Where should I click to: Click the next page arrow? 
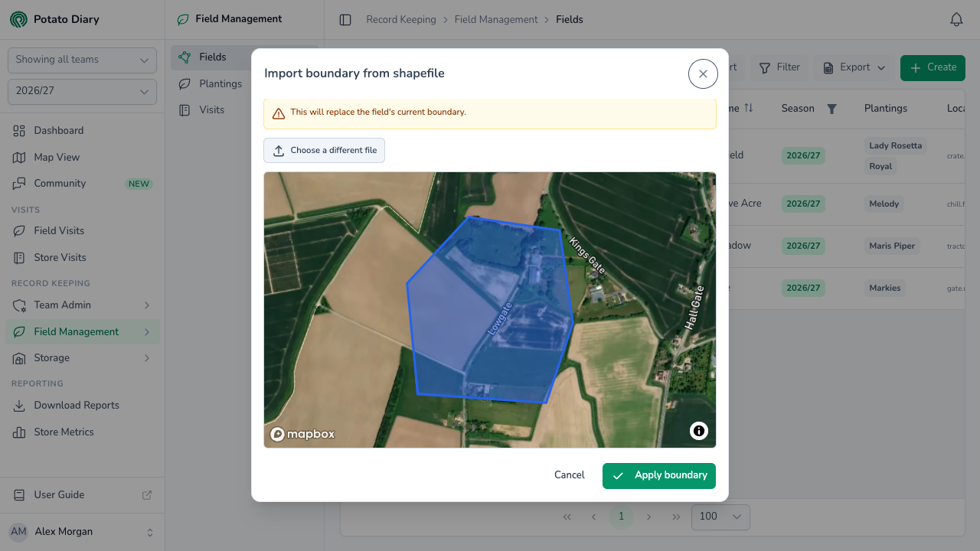pyautogui.click(x=648, y=517)
